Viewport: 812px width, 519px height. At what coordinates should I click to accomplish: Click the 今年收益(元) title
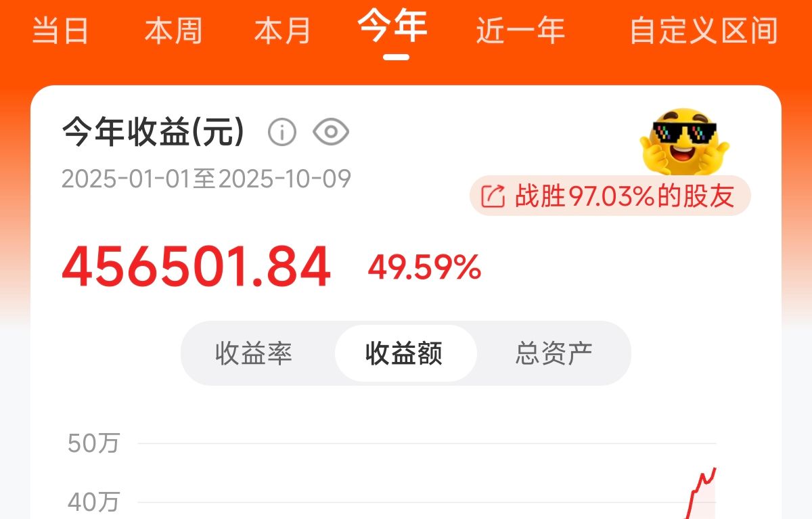[x=153, y=132]
